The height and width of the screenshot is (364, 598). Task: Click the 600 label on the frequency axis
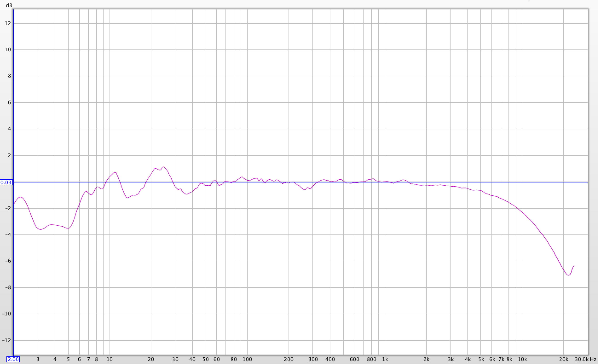[354, 359]
